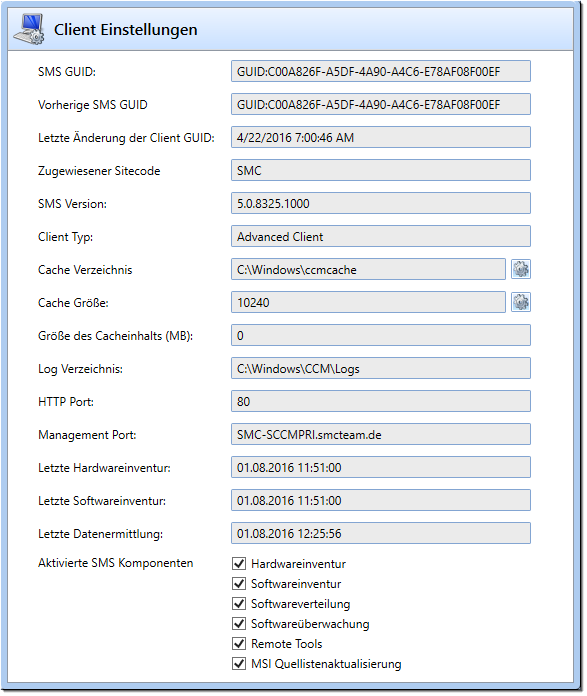587x696 pixels.
Task: Click the "Cache Größe:" label
Action: (73, 303)
